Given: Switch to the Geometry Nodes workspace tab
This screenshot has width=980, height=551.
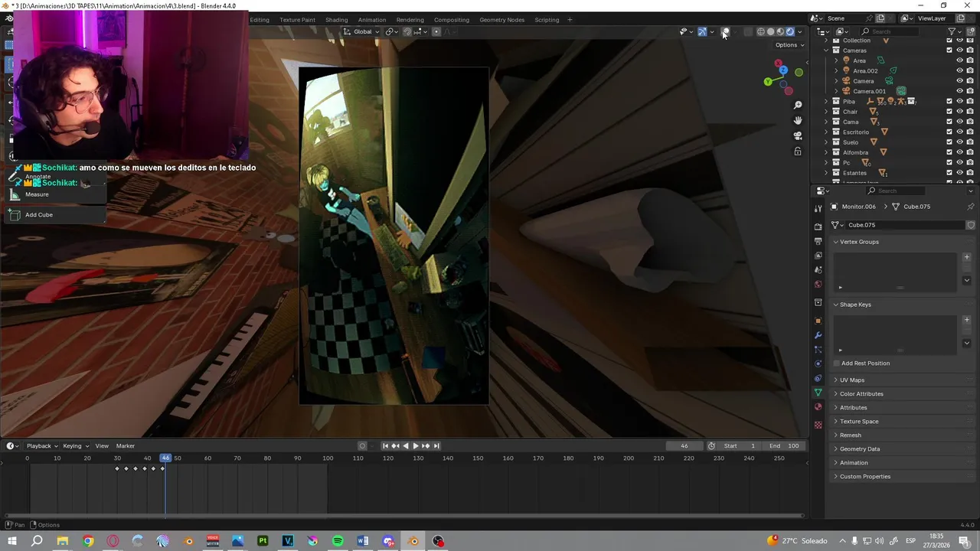Looking at the screenshot, I should coord(501,20).
